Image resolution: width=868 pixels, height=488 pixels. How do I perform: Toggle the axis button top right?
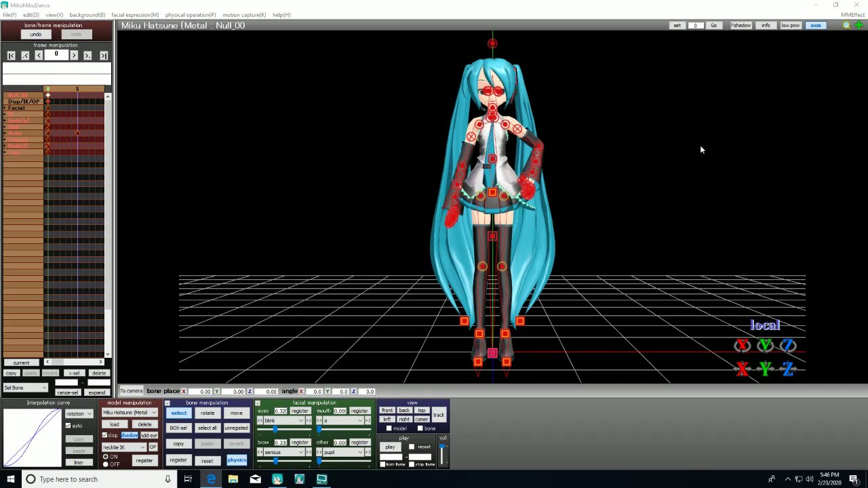(816, 26)
